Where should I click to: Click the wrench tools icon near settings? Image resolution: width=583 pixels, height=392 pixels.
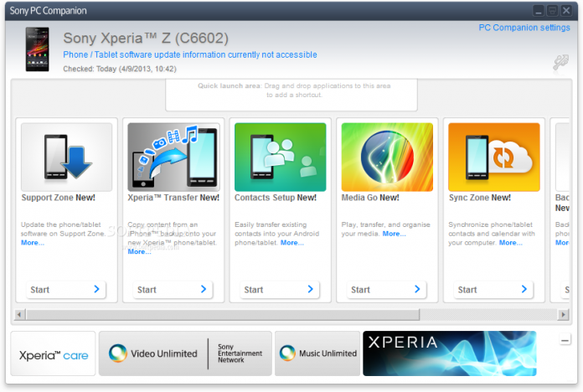560,62
